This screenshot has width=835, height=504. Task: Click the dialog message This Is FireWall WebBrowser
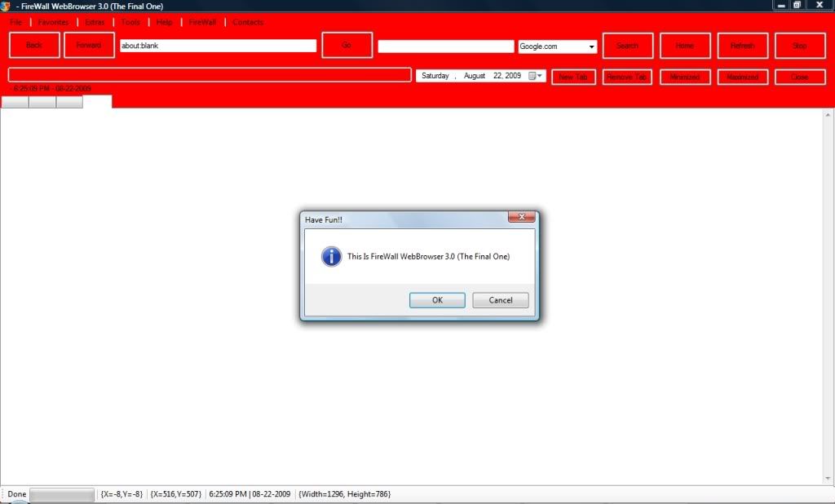coord(428,257)
